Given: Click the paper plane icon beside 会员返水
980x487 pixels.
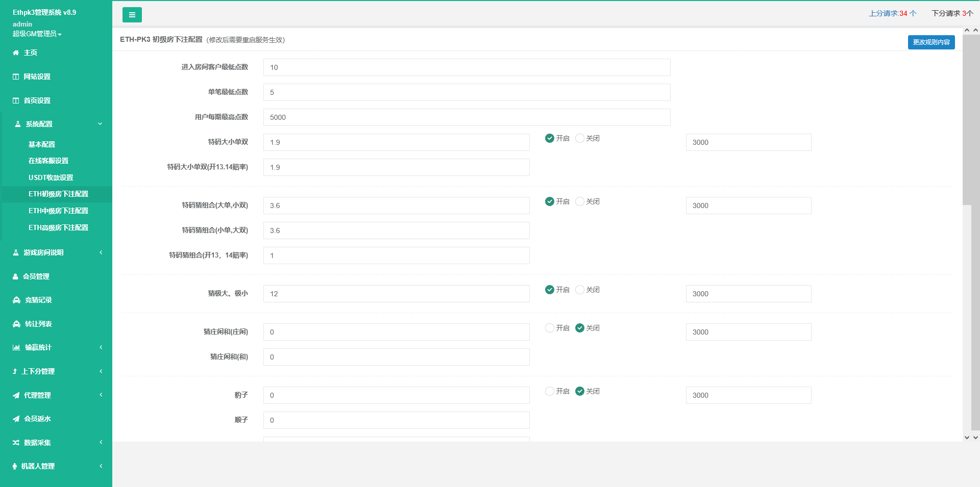Looking at the screenshot, I should point(16,419).
